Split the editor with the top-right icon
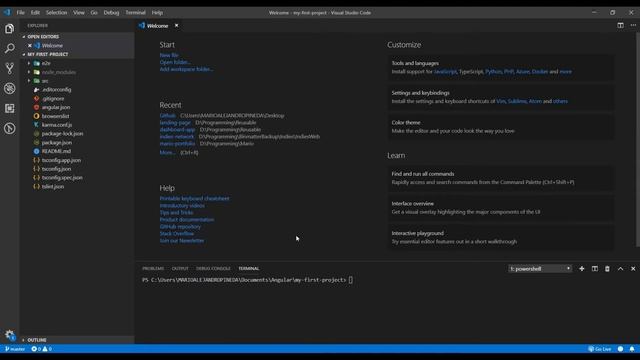This screenshot has width=640, height=360. tap(620, 25)
